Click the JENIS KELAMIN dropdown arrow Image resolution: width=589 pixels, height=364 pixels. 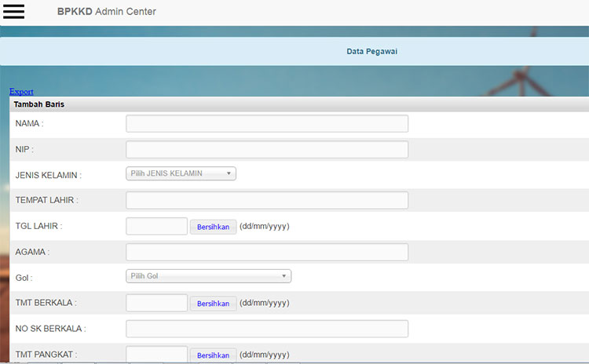pyautogui.click(x=229, y=174)
